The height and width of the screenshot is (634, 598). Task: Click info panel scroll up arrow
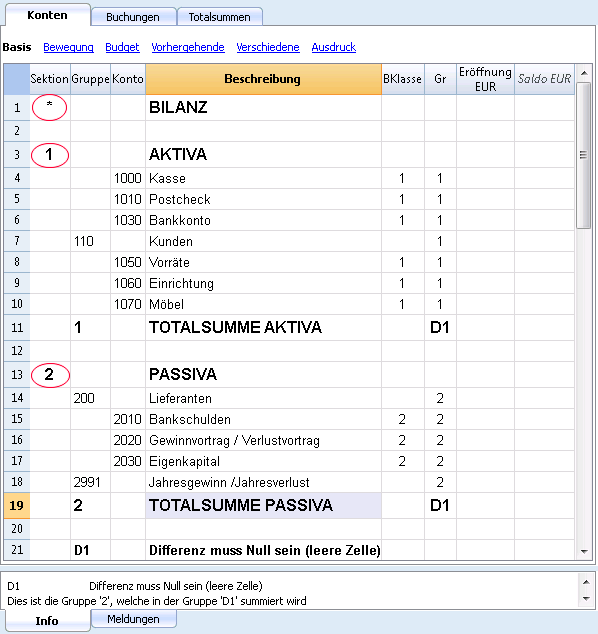point(586,582)
